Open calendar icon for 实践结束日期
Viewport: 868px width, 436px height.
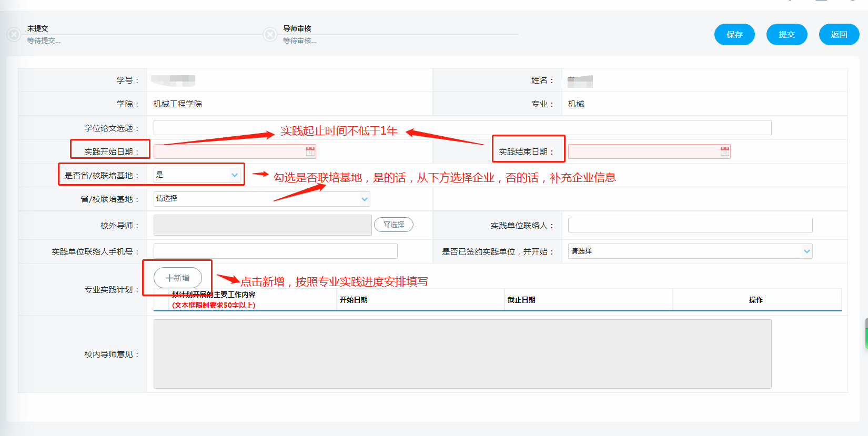click(x=725, y=151)
